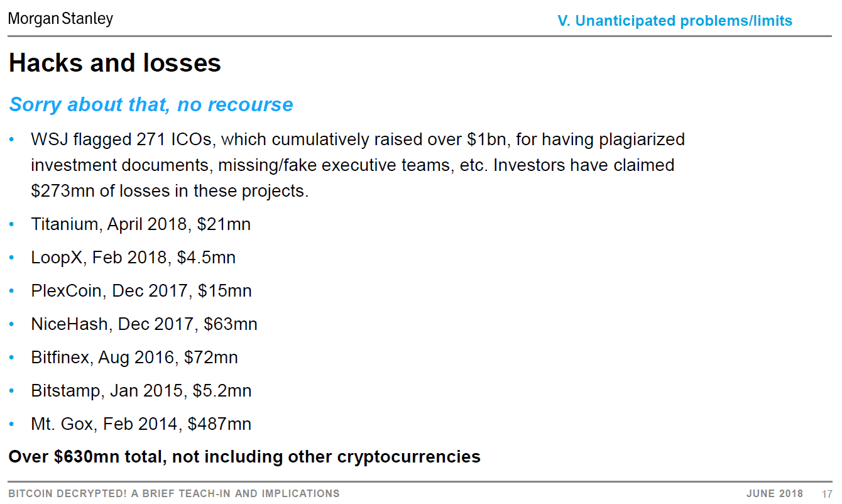Viewport: 842px width, 504px height.
Task: Click the 'Over $630mn total' summary line
Action: pos(244,457)
